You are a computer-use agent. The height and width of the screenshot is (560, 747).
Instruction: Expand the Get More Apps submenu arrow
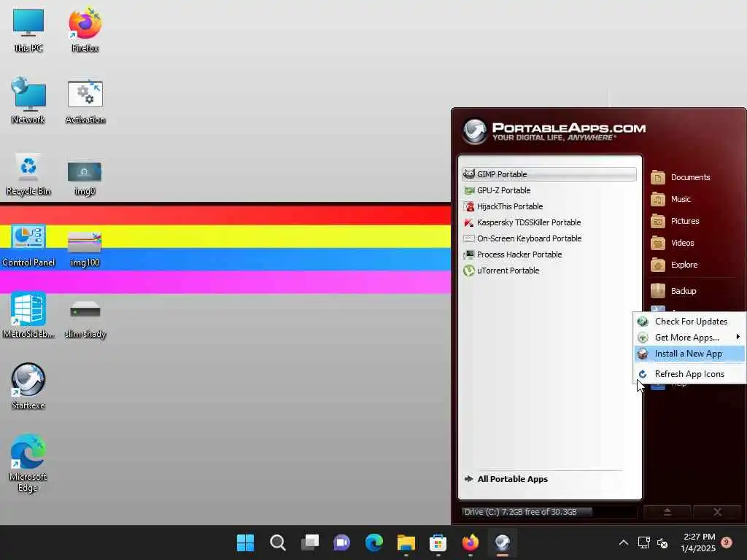pyautogui.click(x=738, y=337)
